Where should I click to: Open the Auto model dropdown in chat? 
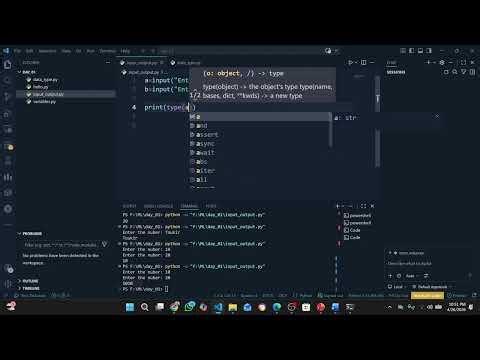[412, 276]
